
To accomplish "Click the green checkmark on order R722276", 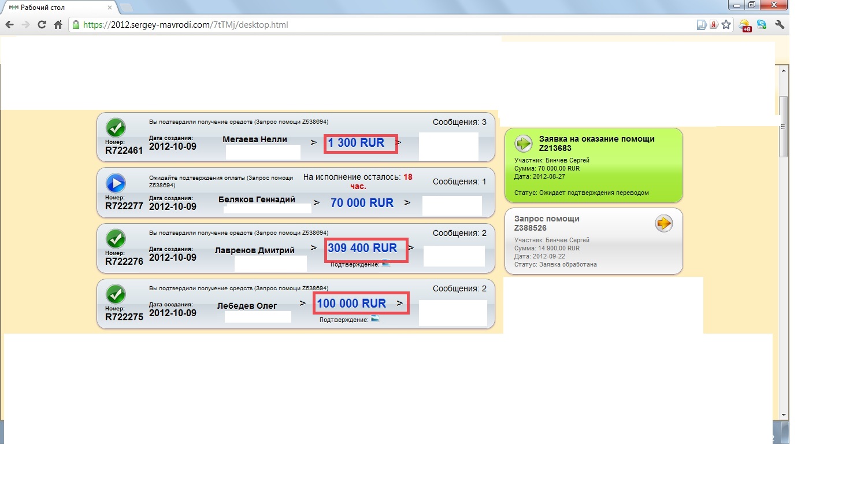I will point(116,238).
